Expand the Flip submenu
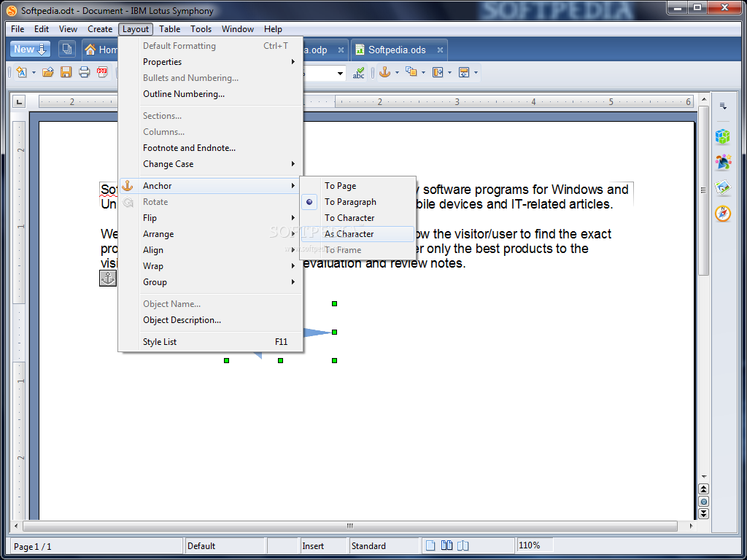The height and width of the screenshot is (560, 747). [211, 217]
